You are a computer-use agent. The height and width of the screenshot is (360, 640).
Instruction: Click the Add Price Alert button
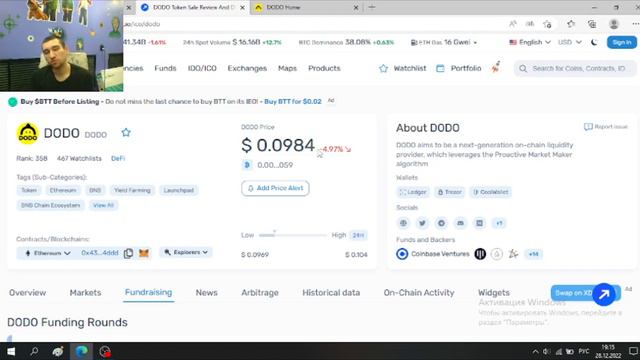click(x=275, y=188)
